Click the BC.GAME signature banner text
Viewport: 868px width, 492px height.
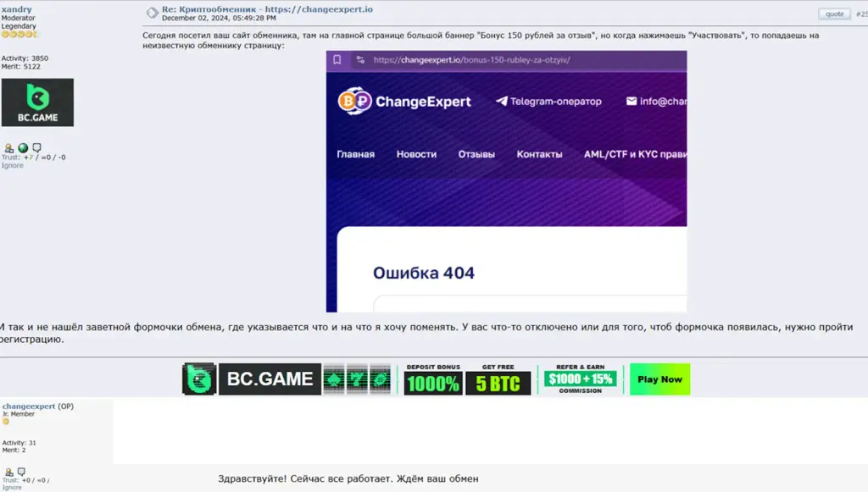(270, 379)
